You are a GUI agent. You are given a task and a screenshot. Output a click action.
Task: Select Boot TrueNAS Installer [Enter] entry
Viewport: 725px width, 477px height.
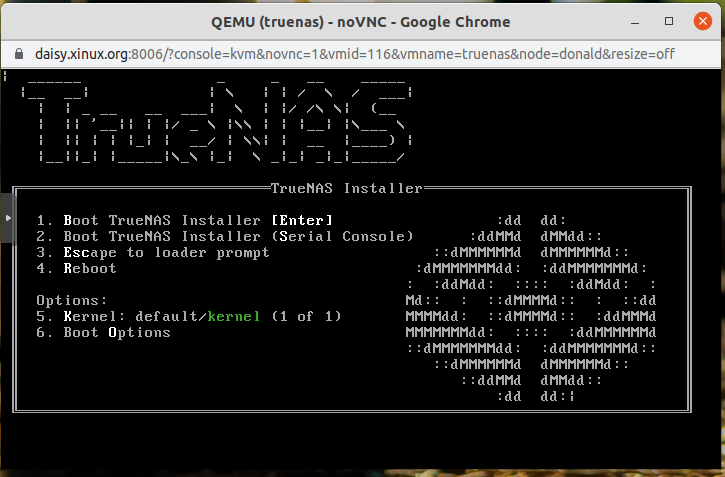click(x=184, y=220)
